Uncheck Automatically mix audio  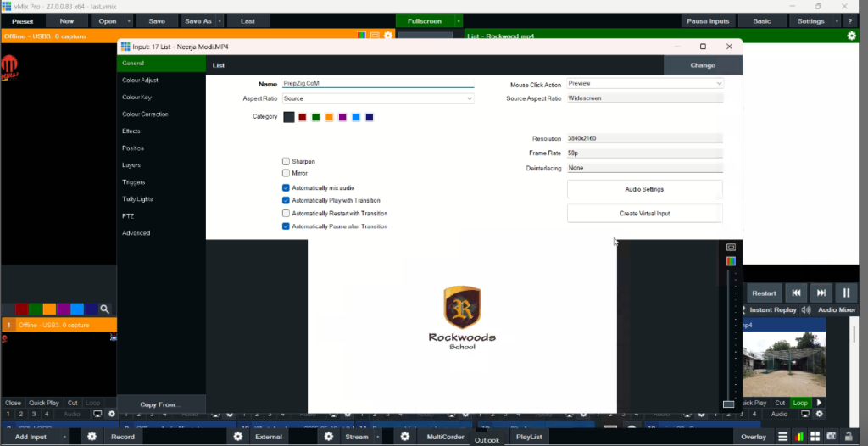coord(287,188)
